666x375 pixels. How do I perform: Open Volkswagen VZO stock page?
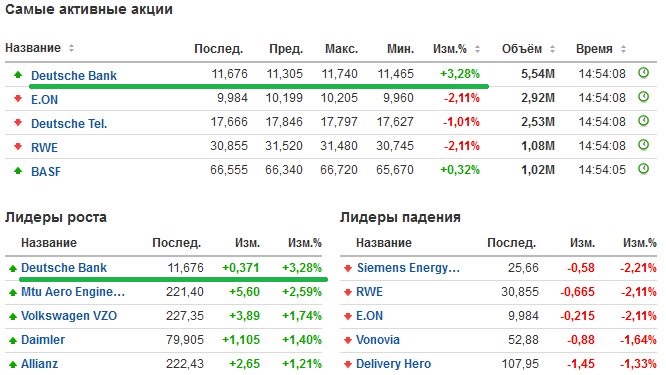coord(69,316)
